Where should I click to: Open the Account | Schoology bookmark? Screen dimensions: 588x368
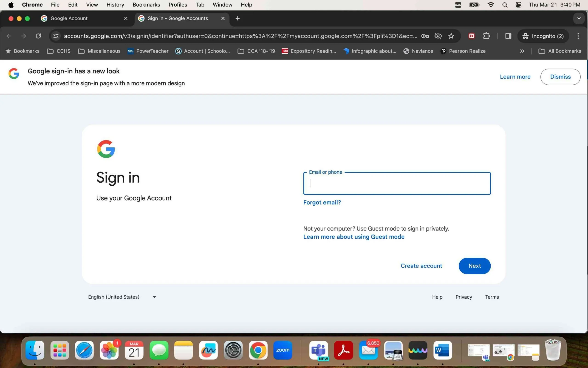[202, 51]
